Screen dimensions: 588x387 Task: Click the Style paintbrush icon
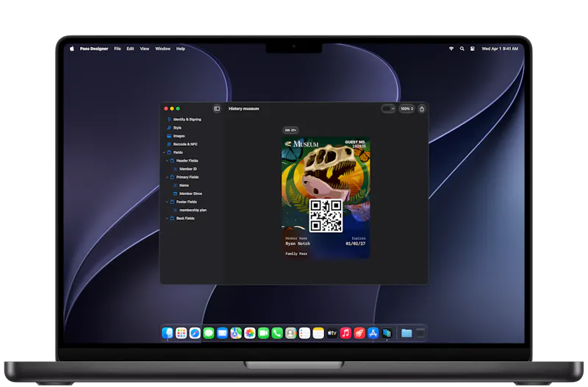[x=169, y=127]
